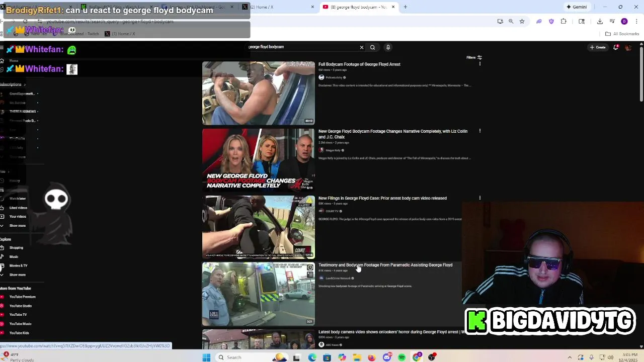Open options menu for Full Bodycam Footage video
This screenshot has width=644, height=362.
tap(479, 64)
